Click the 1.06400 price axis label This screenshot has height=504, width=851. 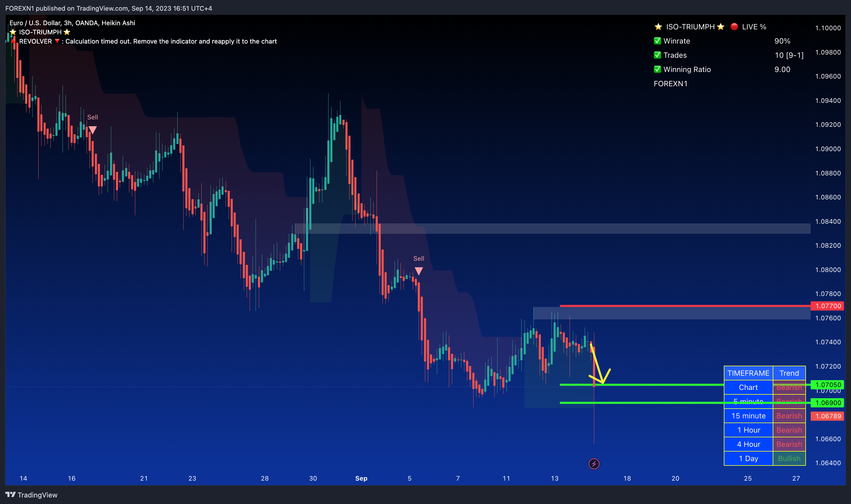pyautogui.click(x=828, y=463)
